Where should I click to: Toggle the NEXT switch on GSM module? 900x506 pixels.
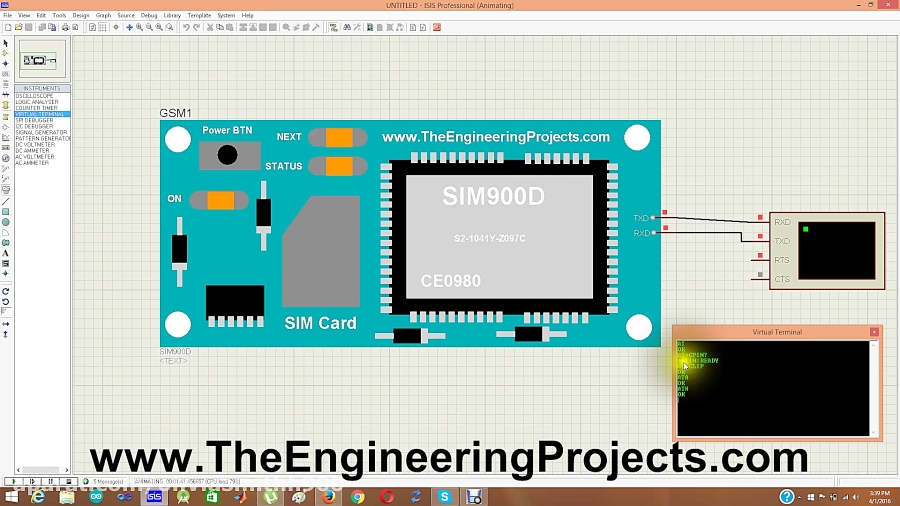(x=338, y=138)
